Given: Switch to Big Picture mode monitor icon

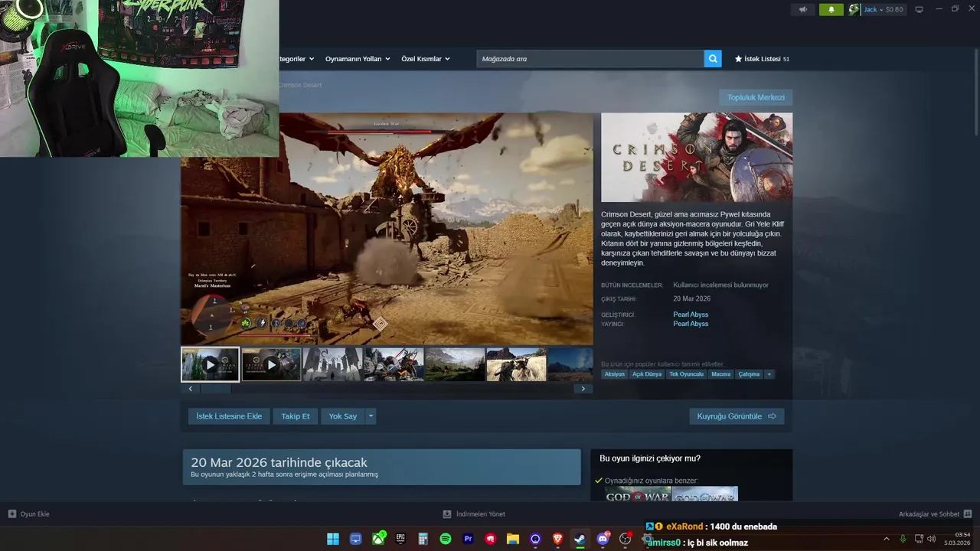Looking at the screenshot, I should pos(919,10).
